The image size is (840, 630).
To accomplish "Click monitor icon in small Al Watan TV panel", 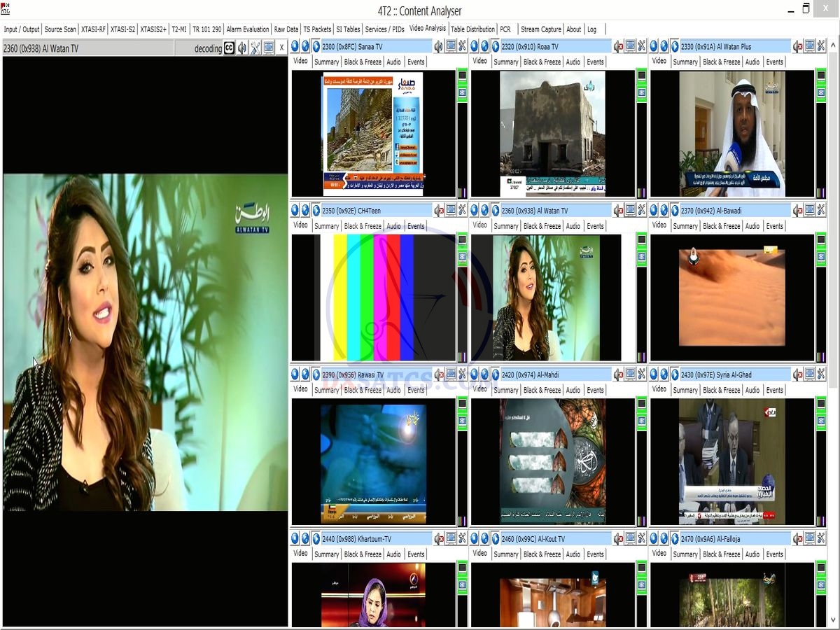I will (631, 210).
